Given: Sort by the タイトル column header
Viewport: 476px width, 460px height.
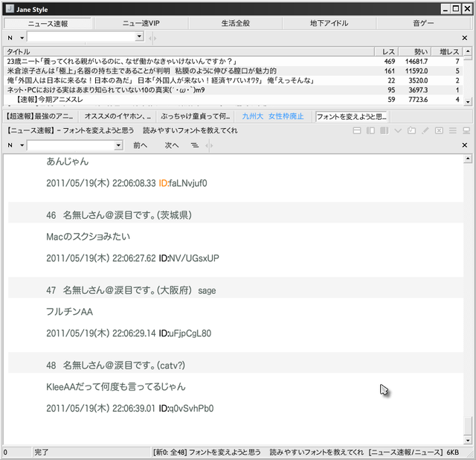Looking at the screenshot, I should pos(189,51).
